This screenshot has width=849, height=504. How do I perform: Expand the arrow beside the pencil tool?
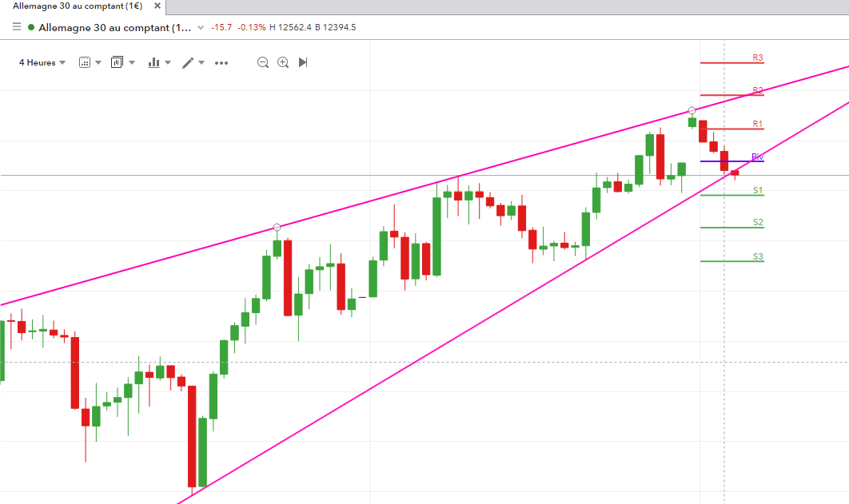pyautogui.click(x=201, y=62)
